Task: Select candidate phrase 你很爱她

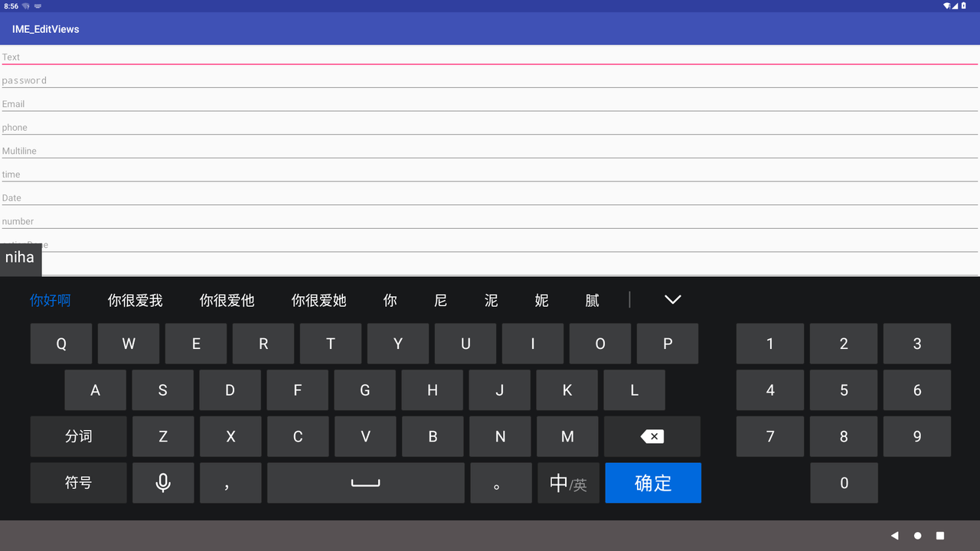Action: (x=318, y=300)
